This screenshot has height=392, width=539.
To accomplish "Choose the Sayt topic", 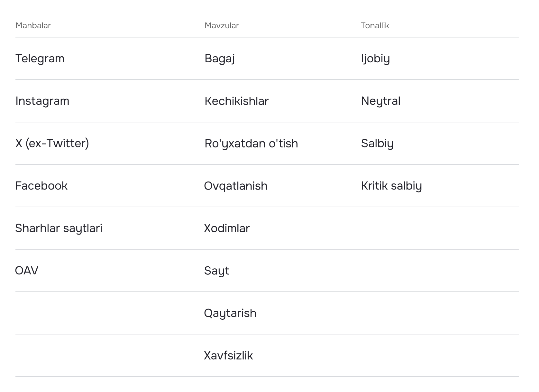I will (x=216, y=271).
